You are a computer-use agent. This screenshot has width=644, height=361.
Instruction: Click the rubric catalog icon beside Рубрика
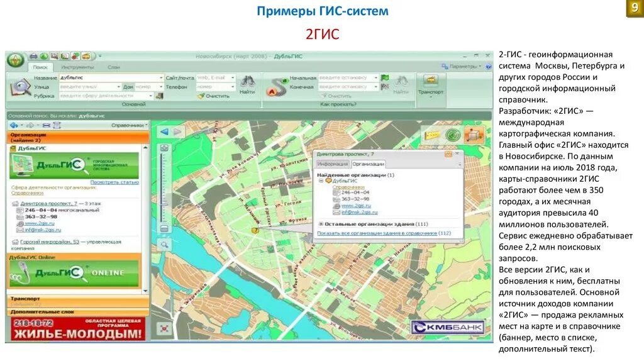tap(159, 96)
